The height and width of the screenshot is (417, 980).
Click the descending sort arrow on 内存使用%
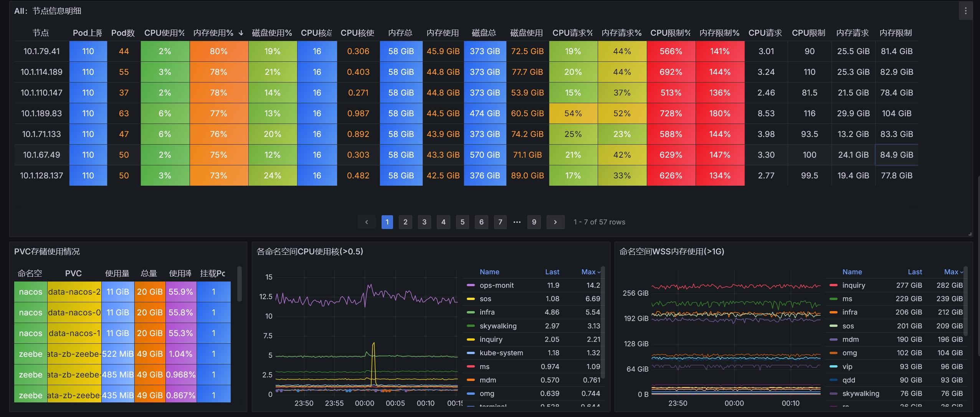tap(241, 33)
